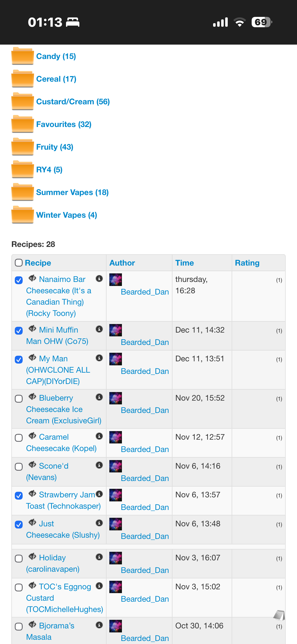This screenshot has width=297, height=644.
Task: Click the public eye icon beside Holiday recipe
Action: click(32, 557)
